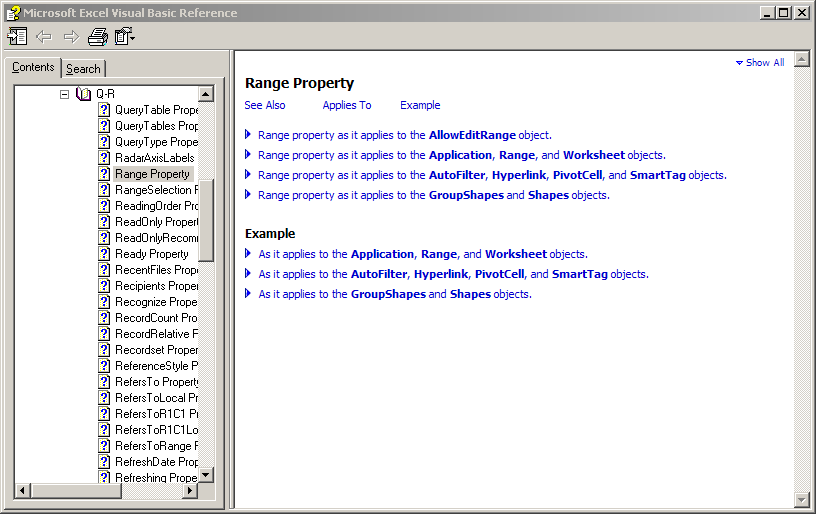Switch to the Search tab
The height and width of the screenshot is (514, 816).
click(83, 69)
